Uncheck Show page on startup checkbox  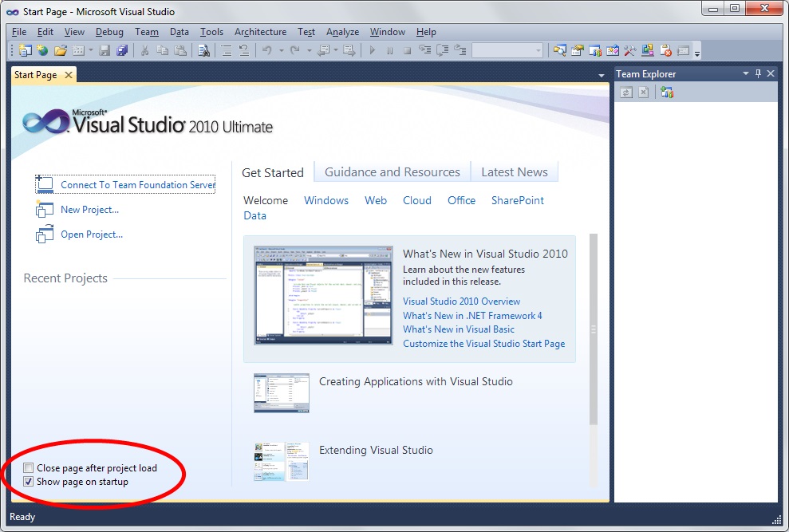29,482
